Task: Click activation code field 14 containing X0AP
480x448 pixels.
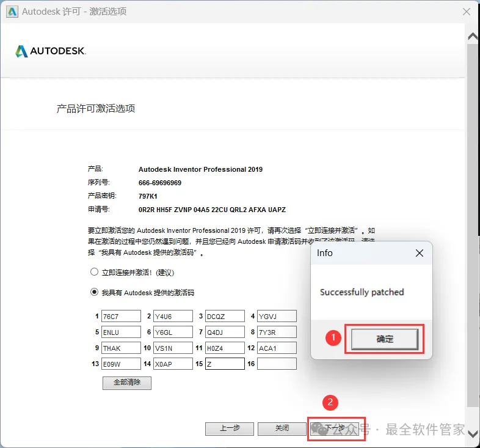Action: pos(173,364)
